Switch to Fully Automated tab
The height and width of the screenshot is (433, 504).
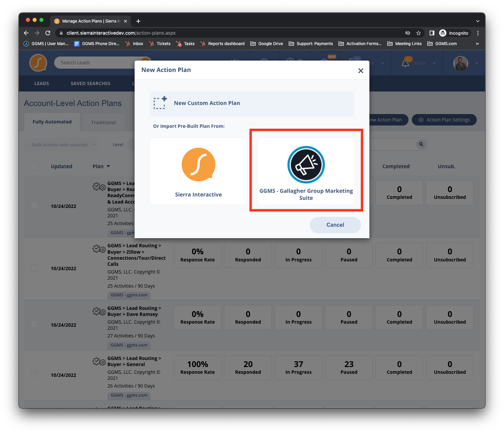click(x=52, y=122)
